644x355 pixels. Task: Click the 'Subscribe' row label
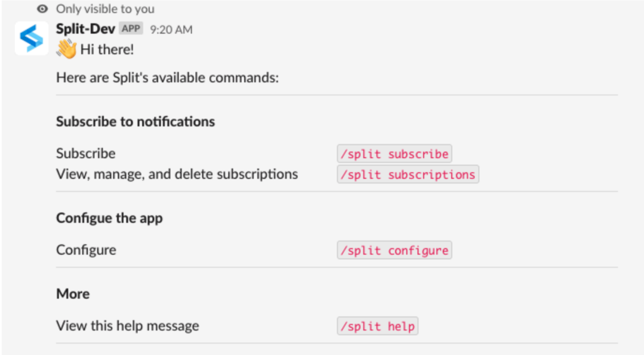coord(85,153)
